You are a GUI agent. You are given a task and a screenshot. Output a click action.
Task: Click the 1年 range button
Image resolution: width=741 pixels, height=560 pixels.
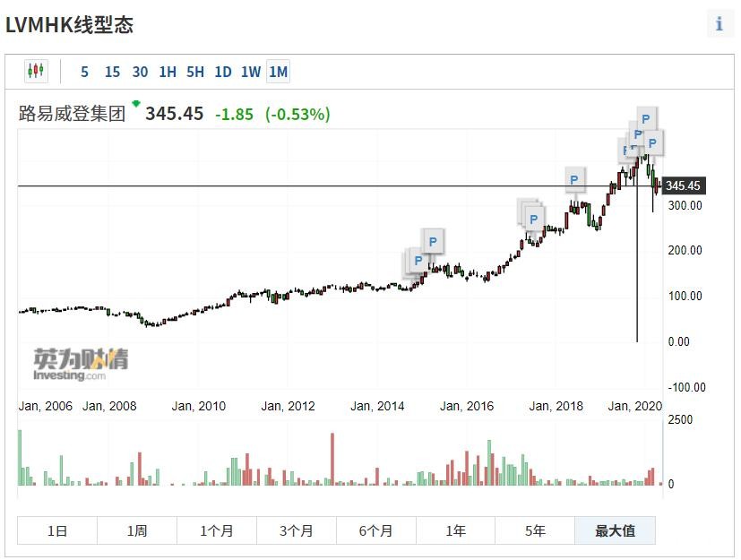coord(455,530)
